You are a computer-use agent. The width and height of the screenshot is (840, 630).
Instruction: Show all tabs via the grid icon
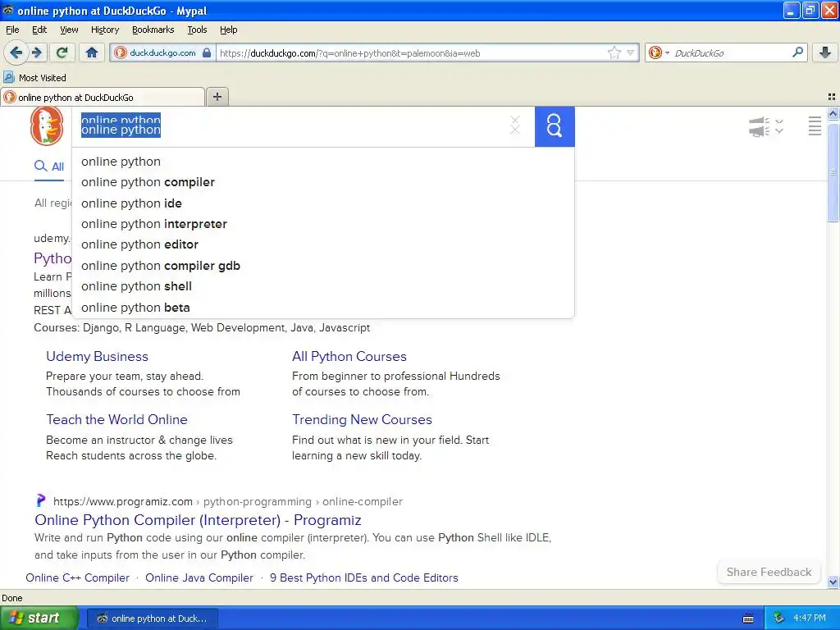[832, 97]
